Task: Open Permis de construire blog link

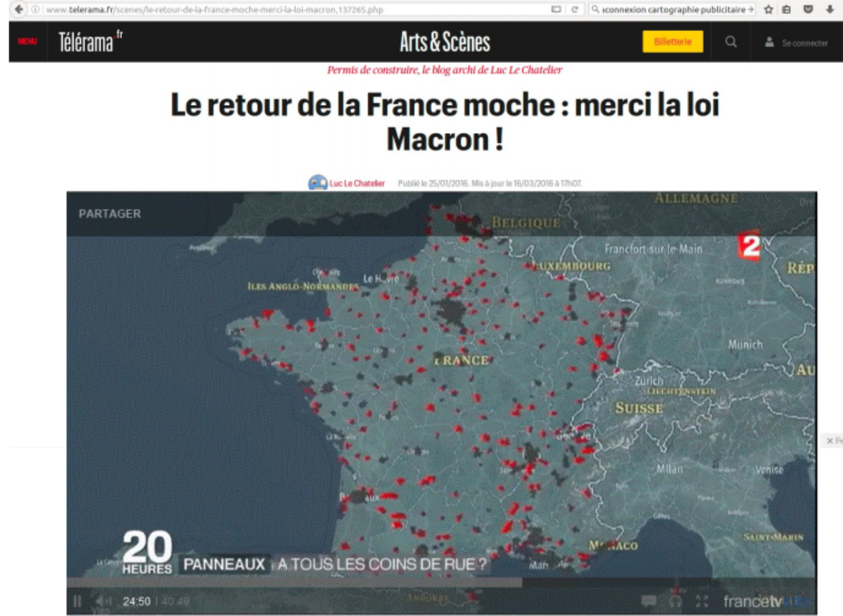Action: pos(444,70)
